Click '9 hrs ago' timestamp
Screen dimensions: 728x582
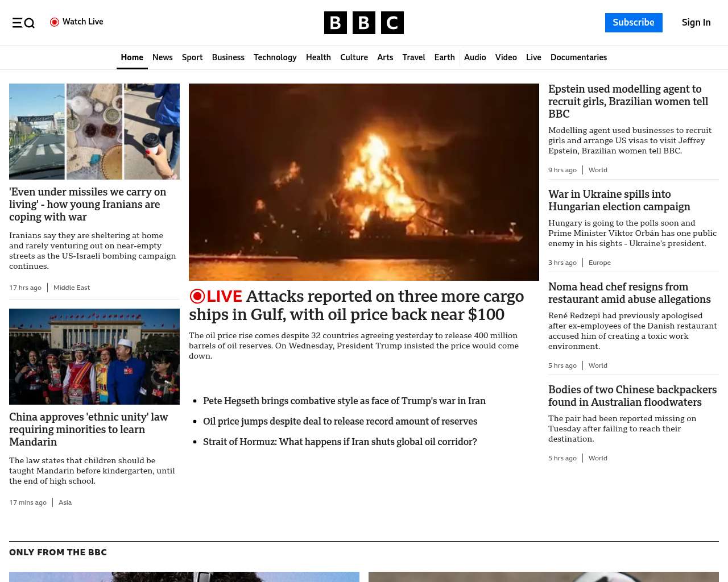562,170
